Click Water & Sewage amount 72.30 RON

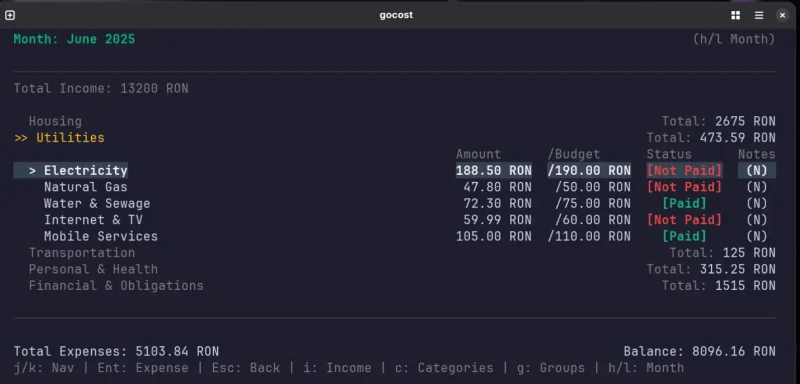pos(497,203)
